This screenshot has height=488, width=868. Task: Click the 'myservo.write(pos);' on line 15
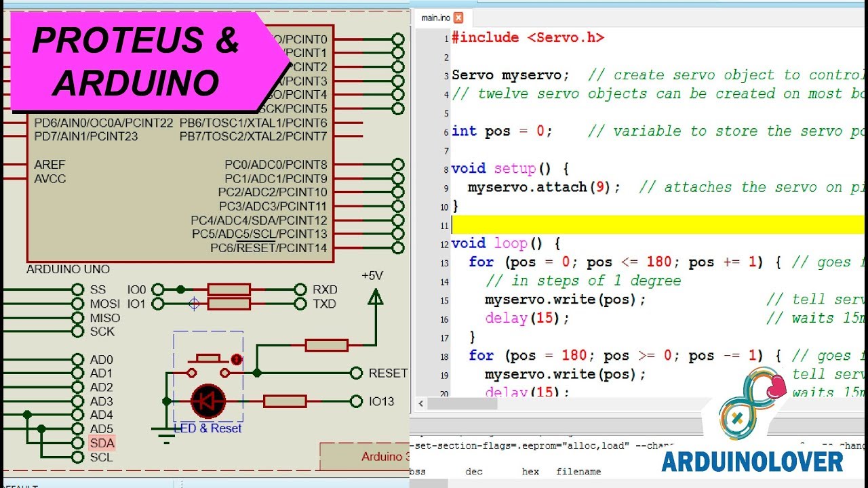tap(566, 300)
